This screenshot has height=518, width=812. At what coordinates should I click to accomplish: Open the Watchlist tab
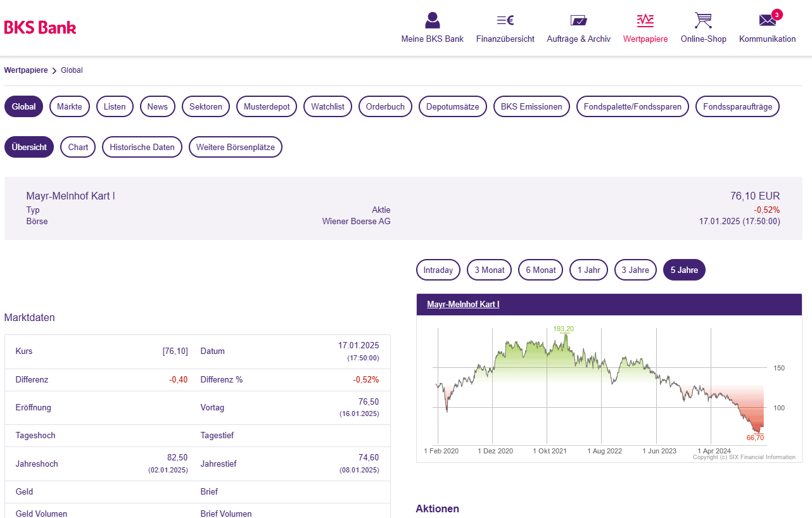point(327,106)
